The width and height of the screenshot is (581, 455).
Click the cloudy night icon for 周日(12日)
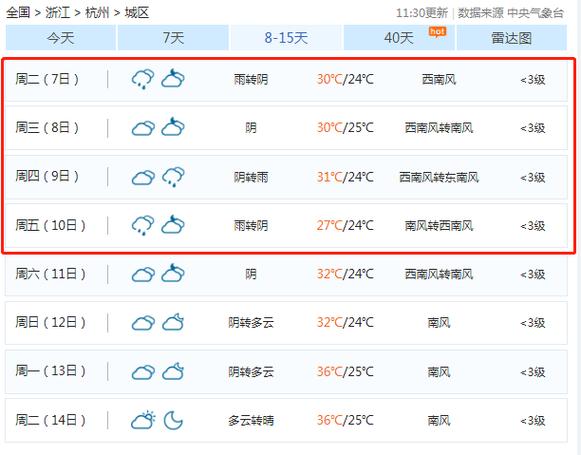click(x=173, y=322)
